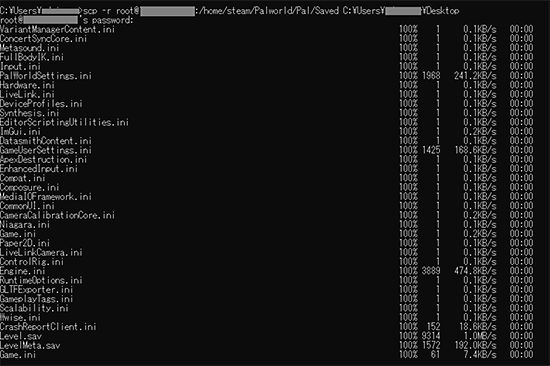
Task: Click the MediaIOFramework.ini filename
Action: click(46, 197)
